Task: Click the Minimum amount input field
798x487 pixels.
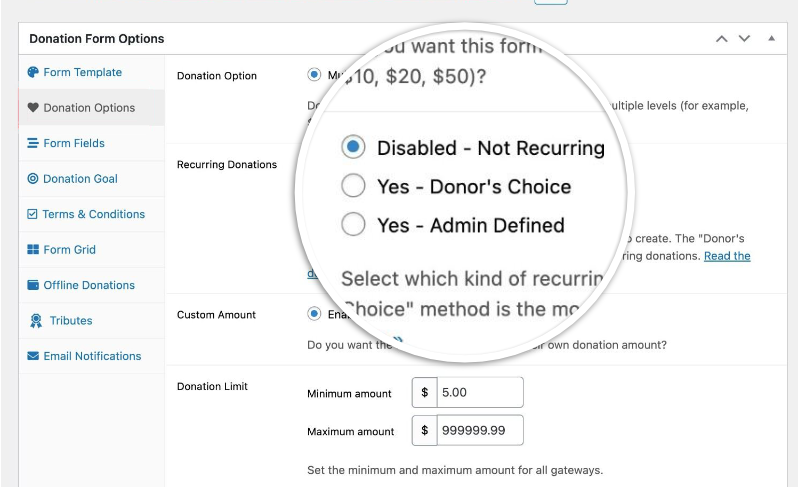Action: tap(480, 392)
